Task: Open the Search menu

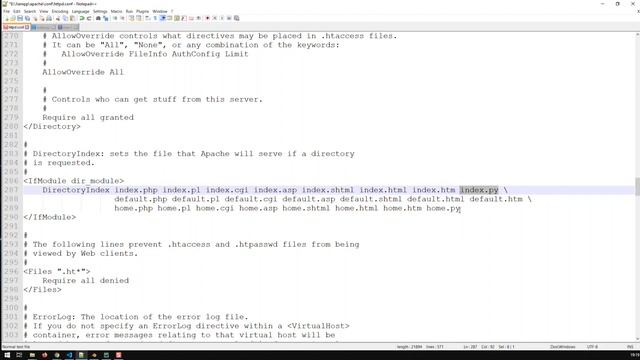Action: pos(30,11)
